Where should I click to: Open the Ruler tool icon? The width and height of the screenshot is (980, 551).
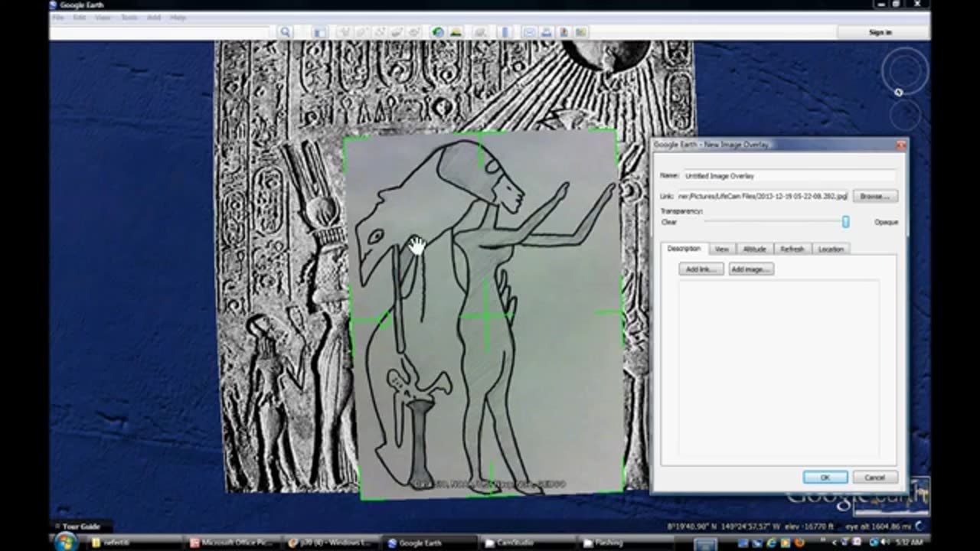click(x=505, y=32)
